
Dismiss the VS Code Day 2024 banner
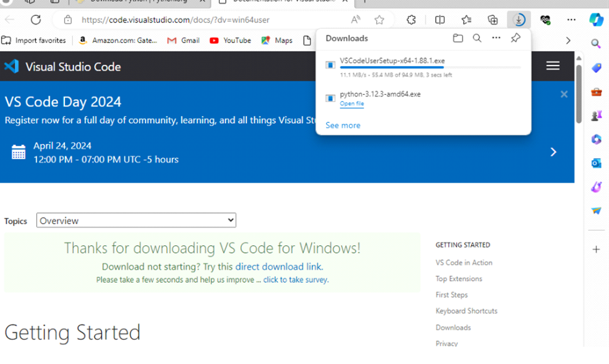click(x=564, y=94)
